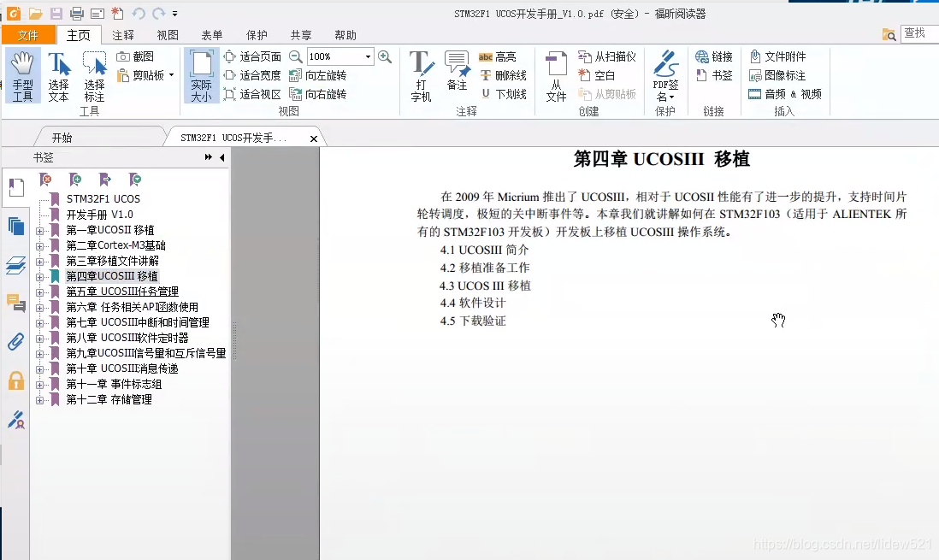Select the Hand tool (手型工具)

click(x=23, y=76)
